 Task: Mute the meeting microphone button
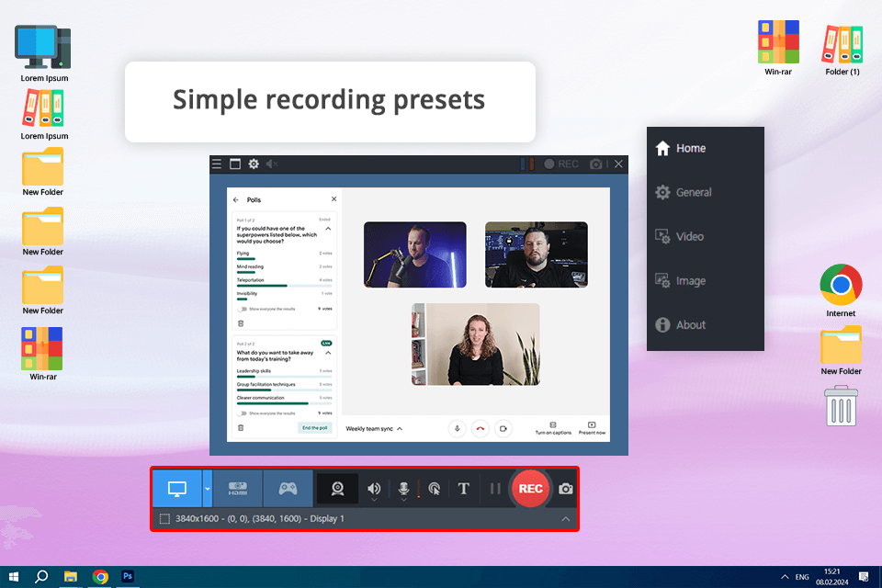pos(457,429)
